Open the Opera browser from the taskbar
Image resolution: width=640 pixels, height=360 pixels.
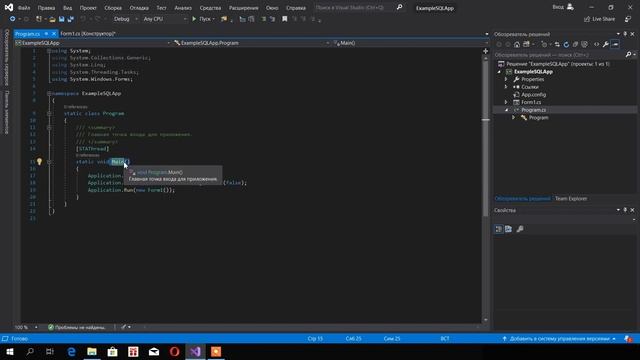174,352
